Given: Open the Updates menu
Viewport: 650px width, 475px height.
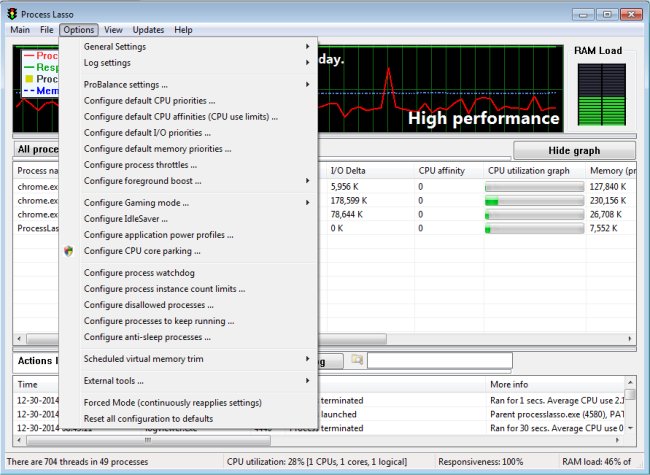Looking at the screenshot, I should pos(148,30).
